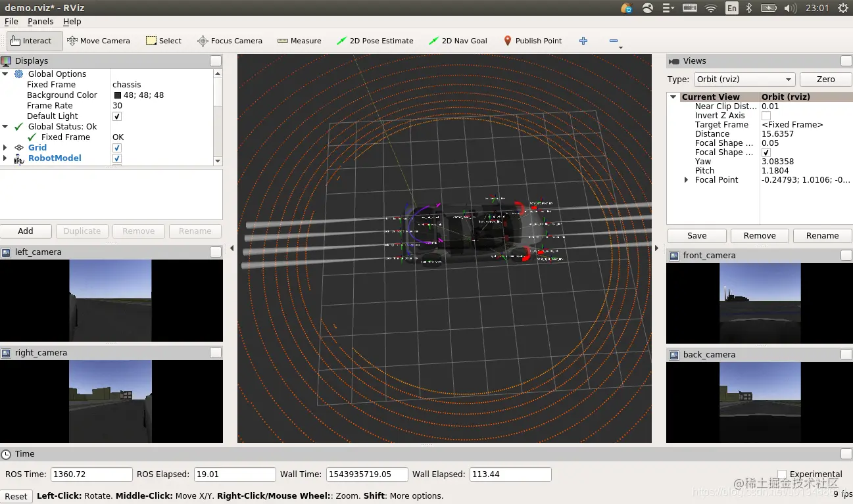
Task: Open the view Type dropdown
Action: point(744,80)
